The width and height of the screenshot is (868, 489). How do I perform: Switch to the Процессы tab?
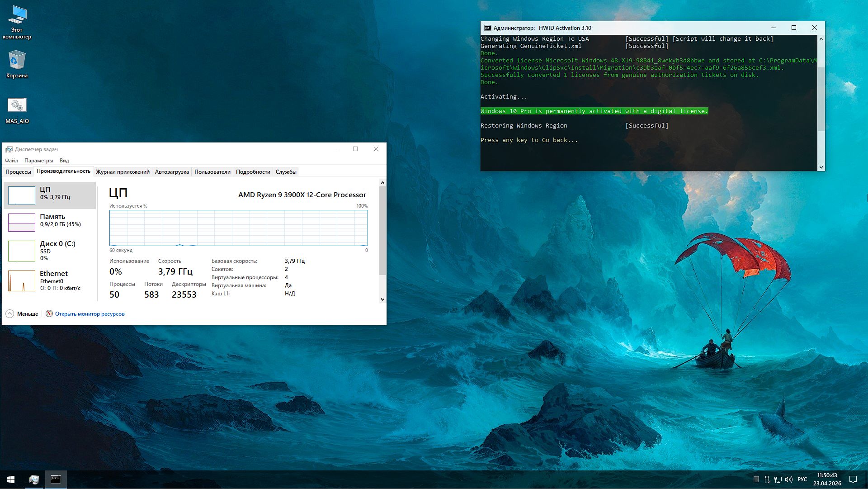tap(18, 171)
